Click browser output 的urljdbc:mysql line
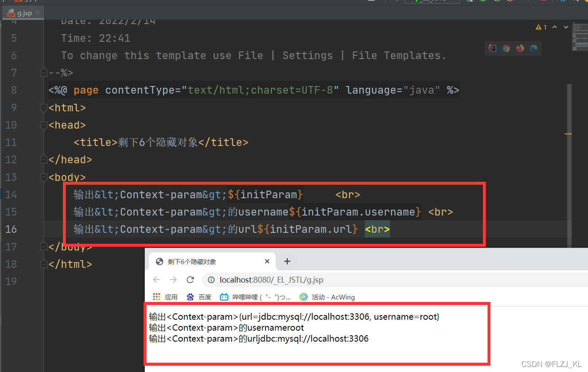This screenshot has height=372, width=588. click(x=259, y=339)
